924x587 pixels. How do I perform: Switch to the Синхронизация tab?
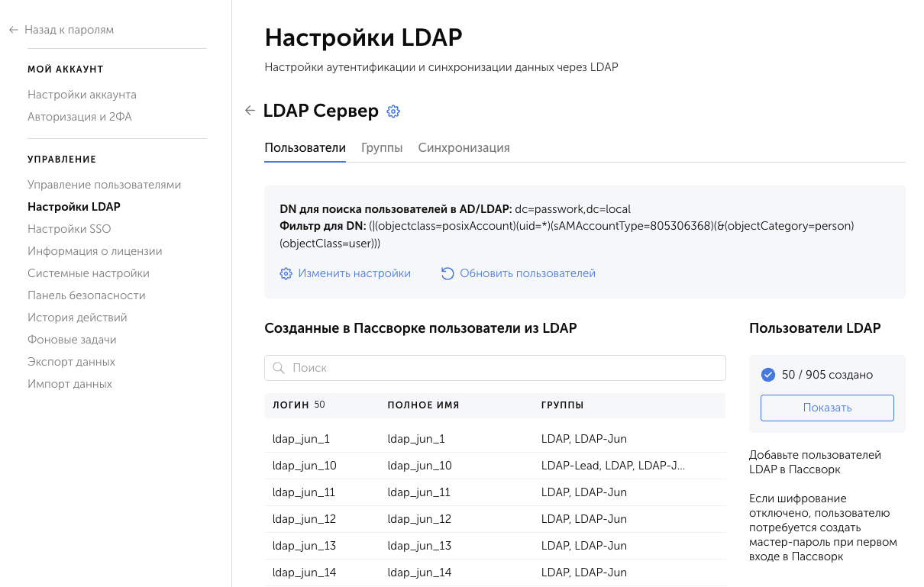tap(464, 148)
